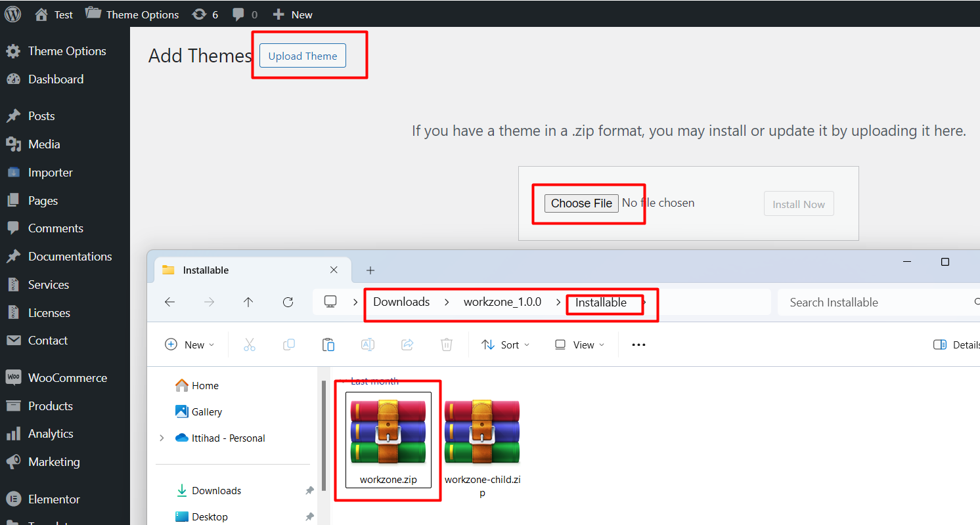The height and width of the screenshot is (525, 980).
Task: Open the New item dropdown in Explorer
Action: pyautogui.click(x=189, y=345)
